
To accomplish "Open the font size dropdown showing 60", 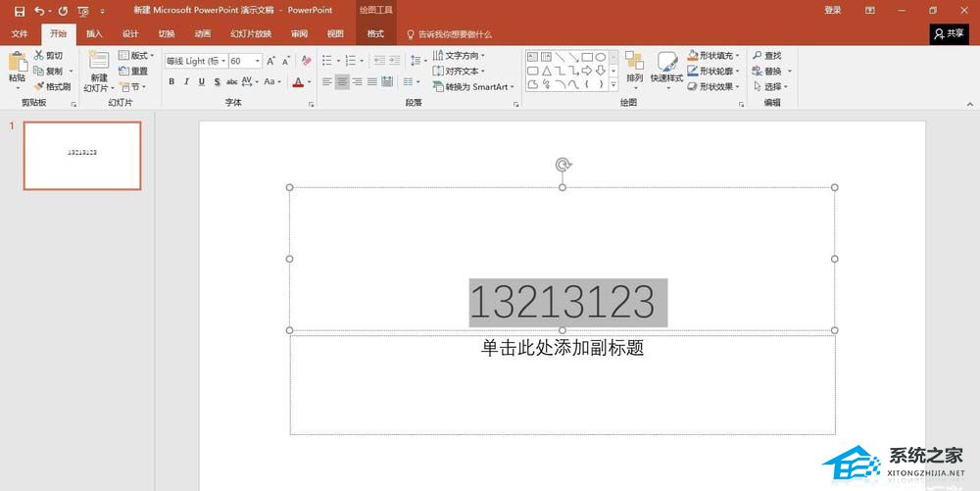I will coord(258,61).
